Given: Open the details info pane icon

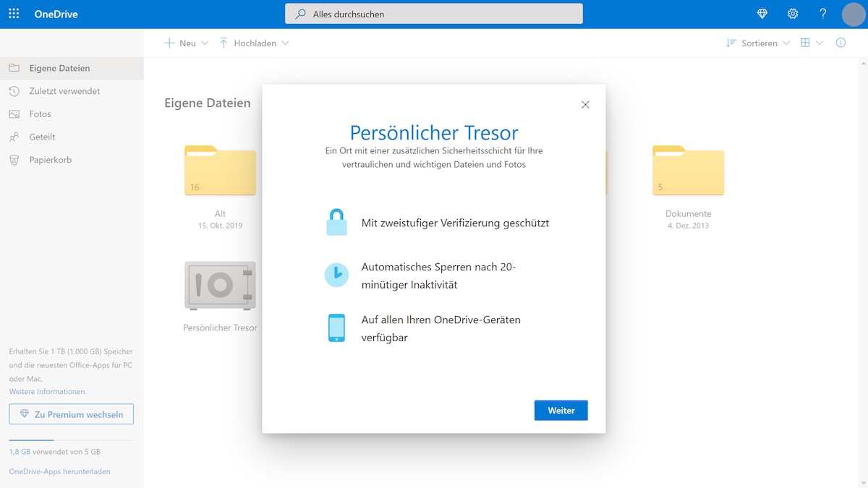Looking at the screenshot, I should [841, 43].
